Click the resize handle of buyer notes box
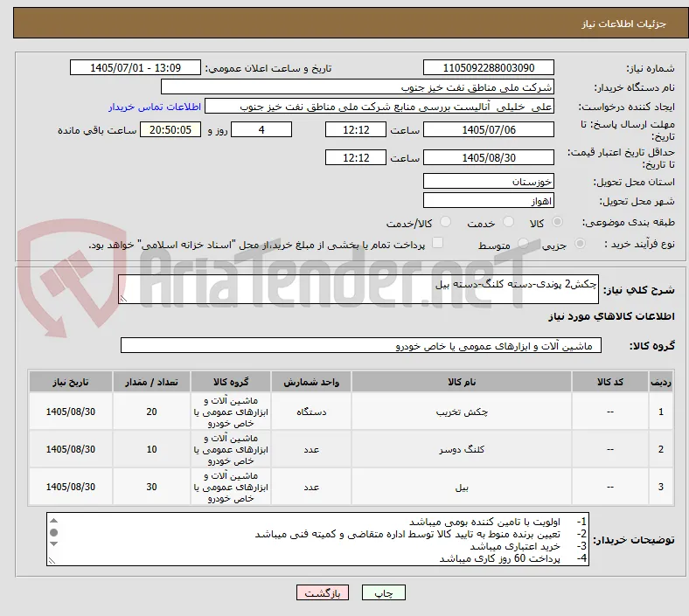The width and height of the screenshot is (689, 616). point(52,561)
